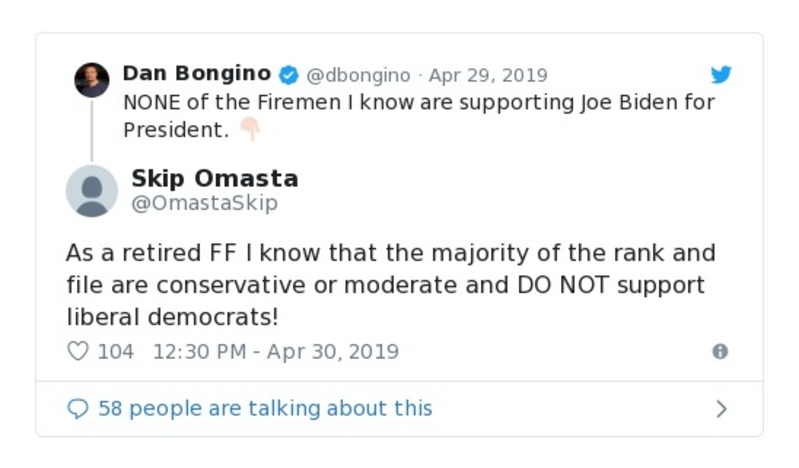Expand conversation with the right chevron arrow
Image resolution: width=799 pixels, height=468 pixels.
721,409
